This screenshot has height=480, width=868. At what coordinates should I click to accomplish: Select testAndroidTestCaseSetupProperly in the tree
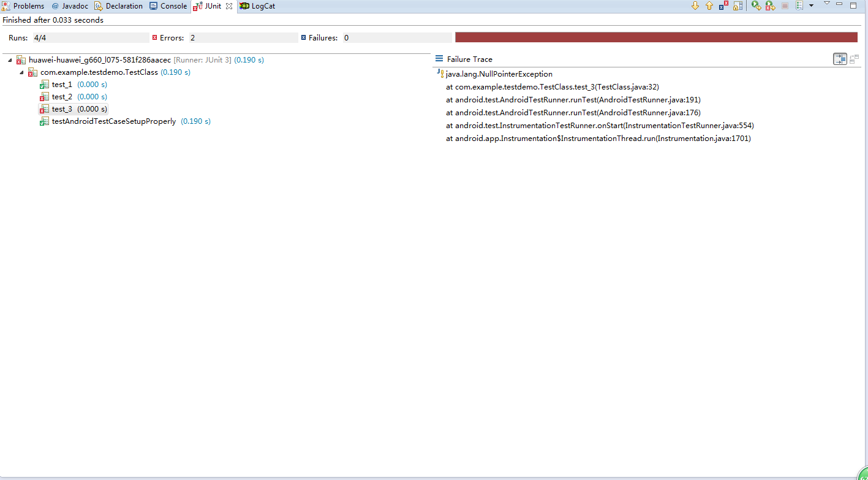[125, 121]
